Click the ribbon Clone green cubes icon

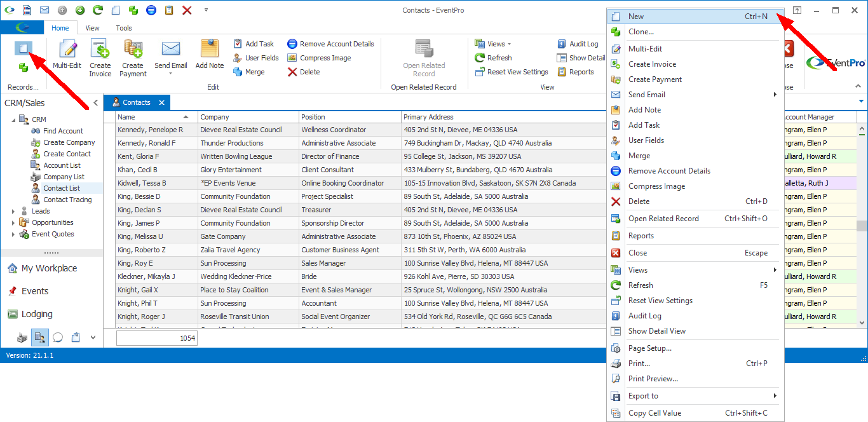(x=24, y=67)
